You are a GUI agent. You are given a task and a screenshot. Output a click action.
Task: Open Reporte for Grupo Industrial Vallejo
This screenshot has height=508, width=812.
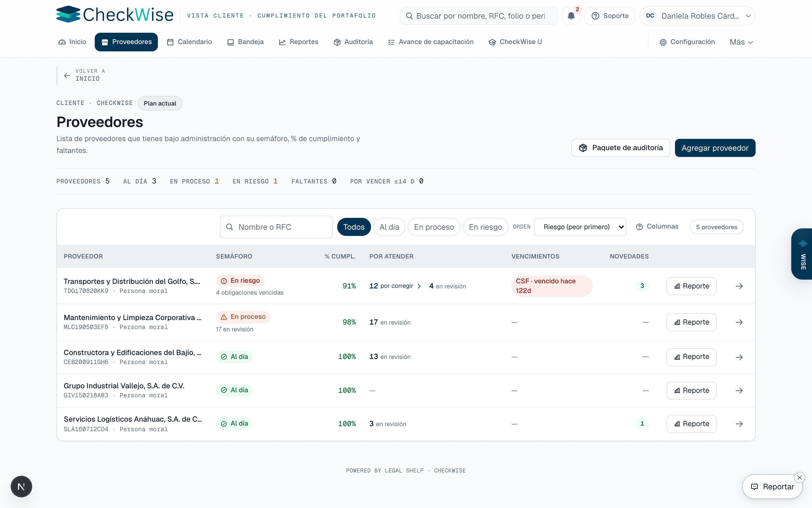pos(692,390)
